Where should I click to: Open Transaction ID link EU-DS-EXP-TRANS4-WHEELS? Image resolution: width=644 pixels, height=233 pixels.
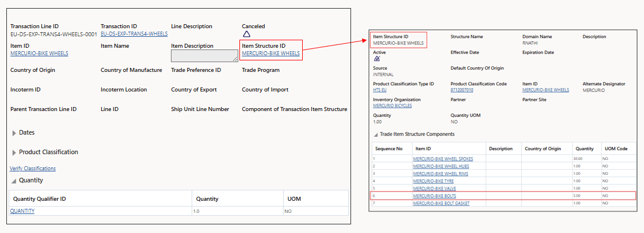(134, 33)
